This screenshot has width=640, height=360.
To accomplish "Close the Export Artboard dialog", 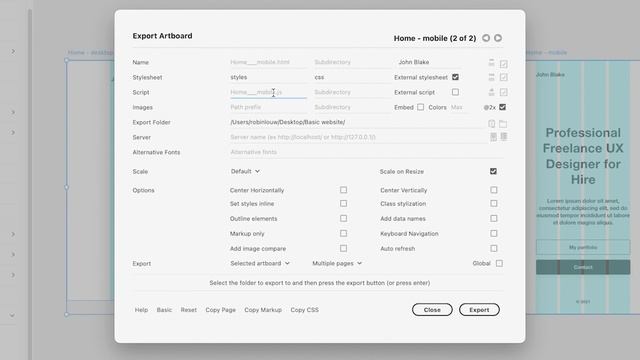I will click(432, 310).
